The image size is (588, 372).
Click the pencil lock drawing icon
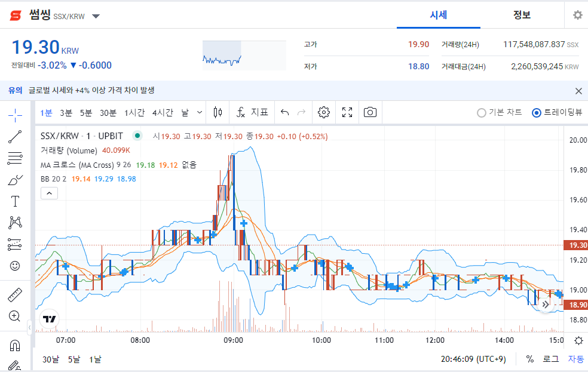tap(15, 365)
